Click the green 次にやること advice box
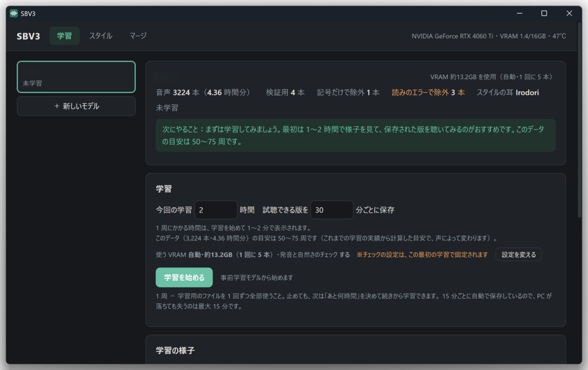The height and width of the screenshot is (370, 588). [355, 135]
